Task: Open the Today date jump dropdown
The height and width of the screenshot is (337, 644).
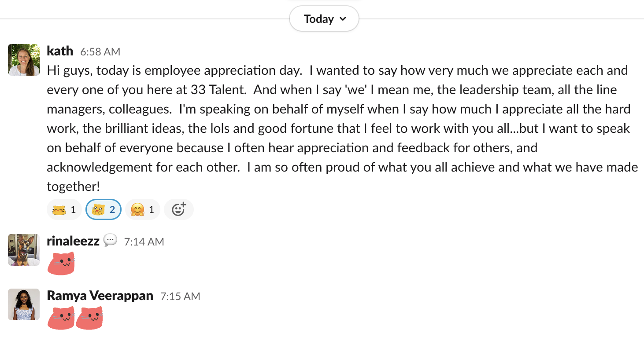Action: [324, 19]
